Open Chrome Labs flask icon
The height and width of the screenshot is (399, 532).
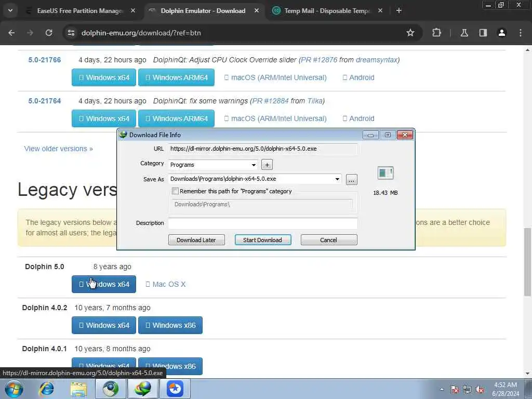point(464,33)
